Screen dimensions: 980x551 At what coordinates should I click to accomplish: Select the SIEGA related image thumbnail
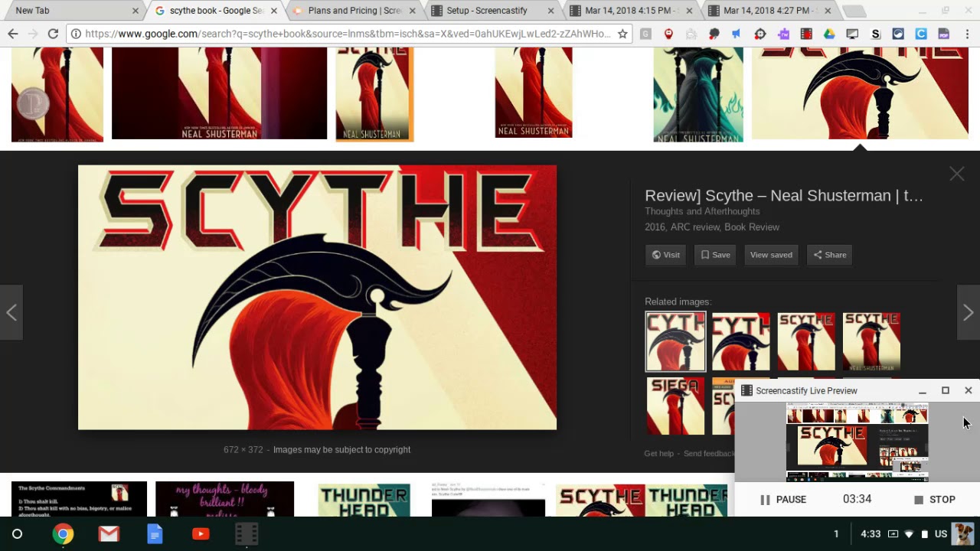[x=675, y=406]
